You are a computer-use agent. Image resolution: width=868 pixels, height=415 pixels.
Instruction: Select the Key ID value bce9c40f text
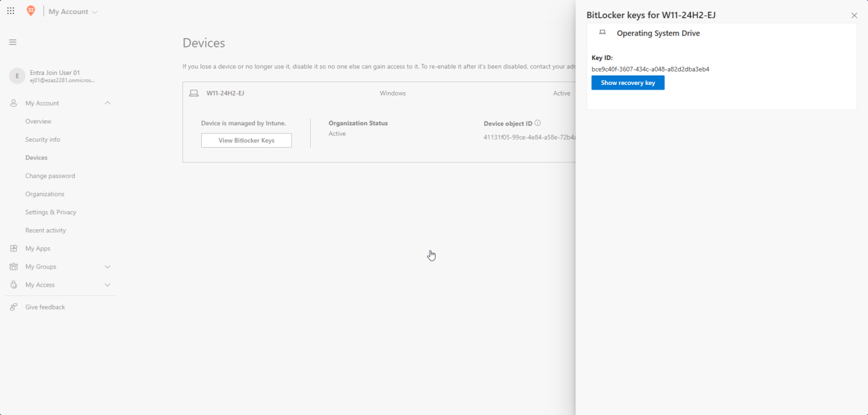pyautogui.click(x=650, y=69)
